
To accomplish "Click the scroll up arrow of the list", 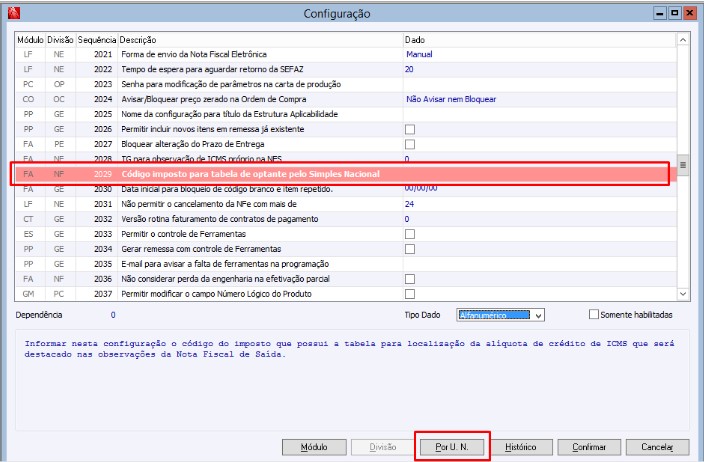I will [x=682, y=40].
